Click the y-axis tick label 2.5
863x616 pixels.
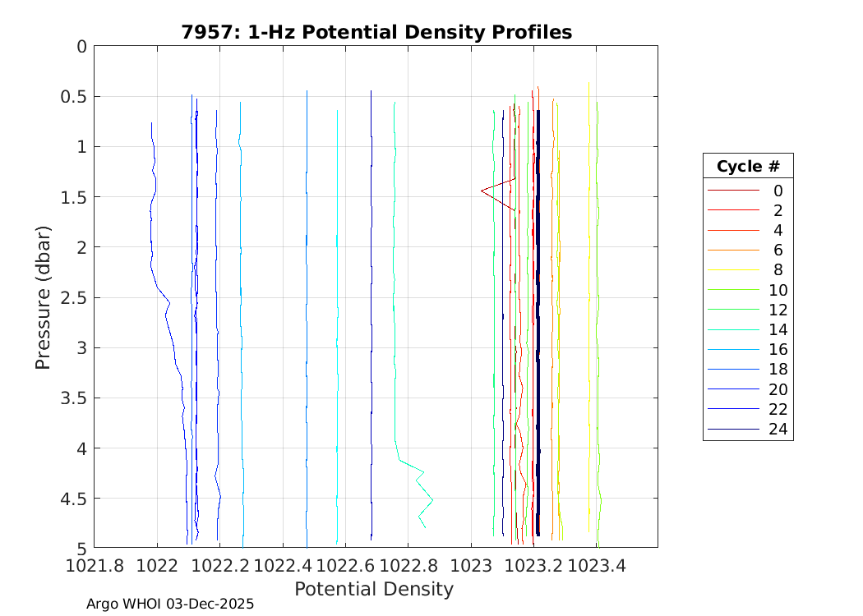72,297
